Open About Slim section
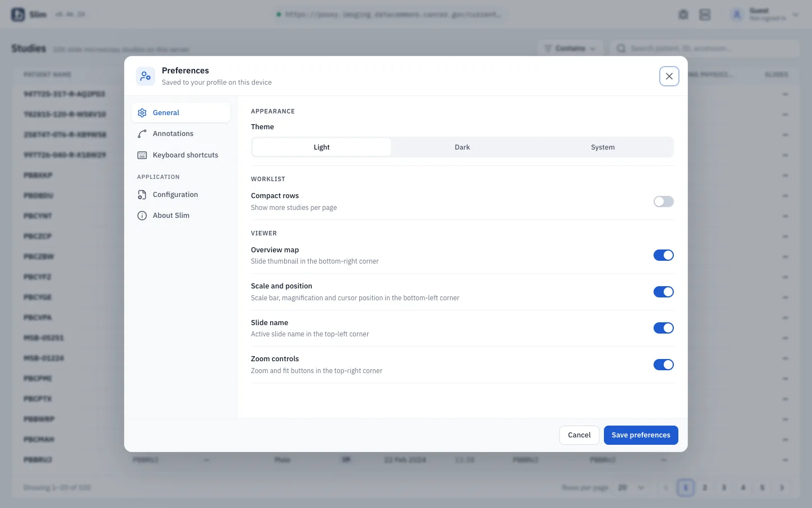 180,216
